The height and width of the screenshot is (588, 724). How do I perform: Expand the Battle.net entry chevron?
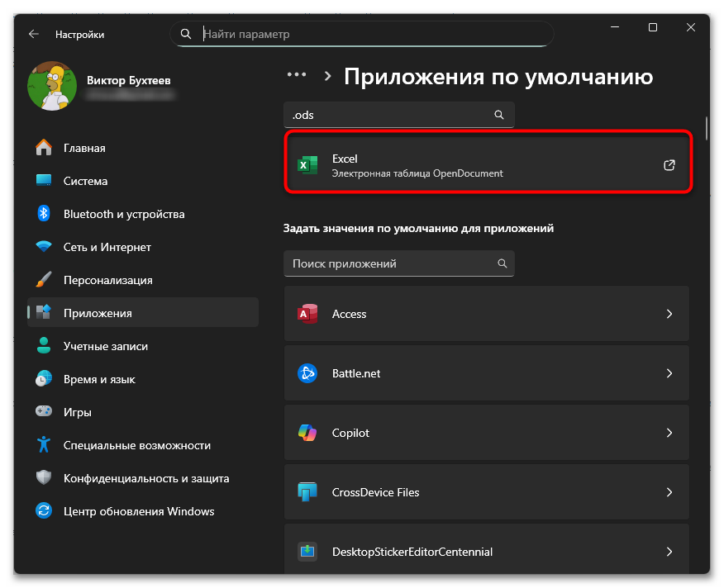[669, 373]
